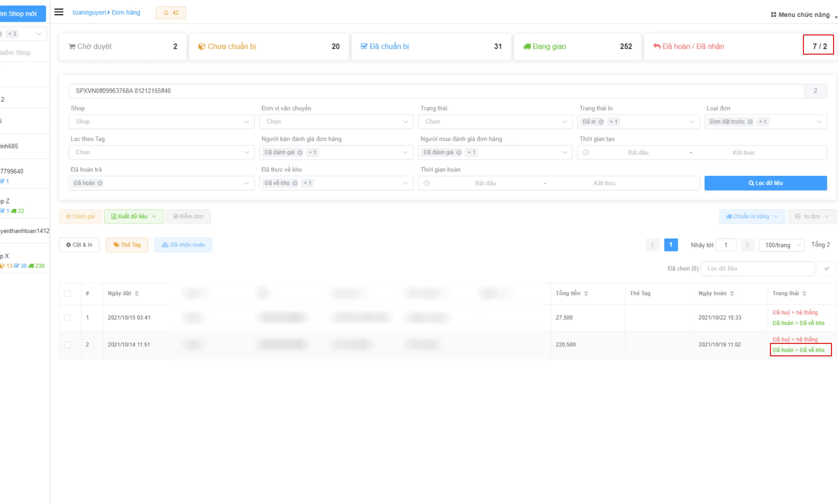Switch to Đã chuẩn bị status tab

[x=431, y=47]
